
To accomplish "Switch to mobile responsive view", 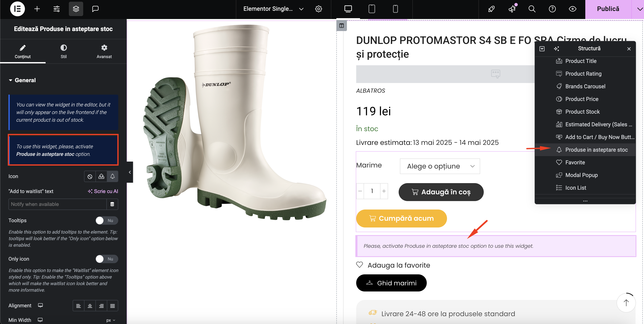I will click(x=395, y=9).
